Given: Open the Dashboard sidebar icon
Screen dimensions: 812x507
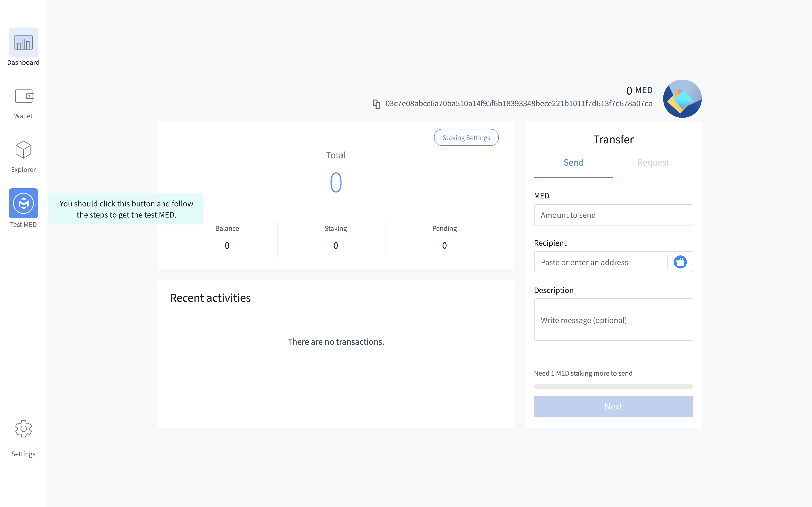Looking at the screenshot, I should (23, 42).
